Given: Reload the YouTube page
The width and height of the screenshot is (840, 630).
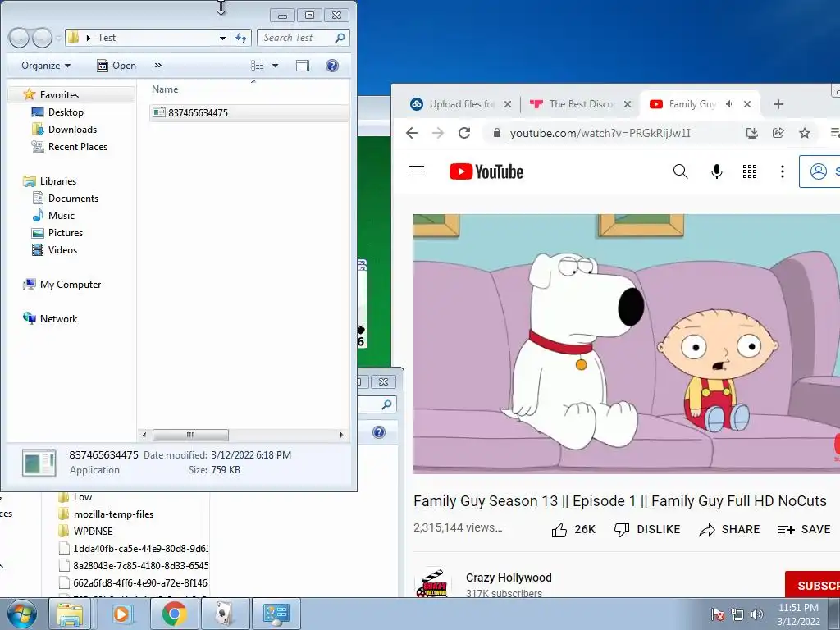Looking at the screenshot, I should point(464,133).
